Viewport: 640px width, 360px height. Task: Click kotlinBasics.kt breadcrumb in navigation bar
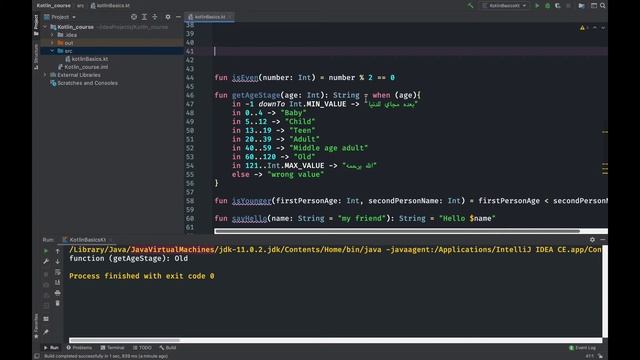point(110,6)
